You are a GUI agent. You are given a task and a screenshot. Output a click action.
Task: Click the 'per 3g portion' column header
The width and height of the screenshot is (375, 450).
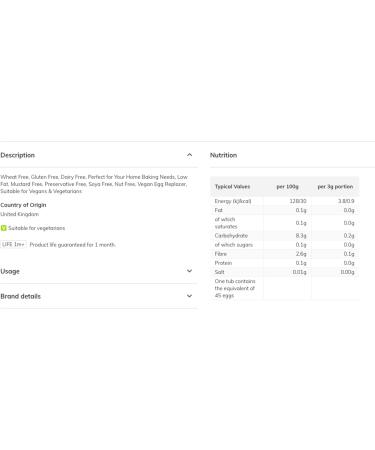click(x=335, y=186)
